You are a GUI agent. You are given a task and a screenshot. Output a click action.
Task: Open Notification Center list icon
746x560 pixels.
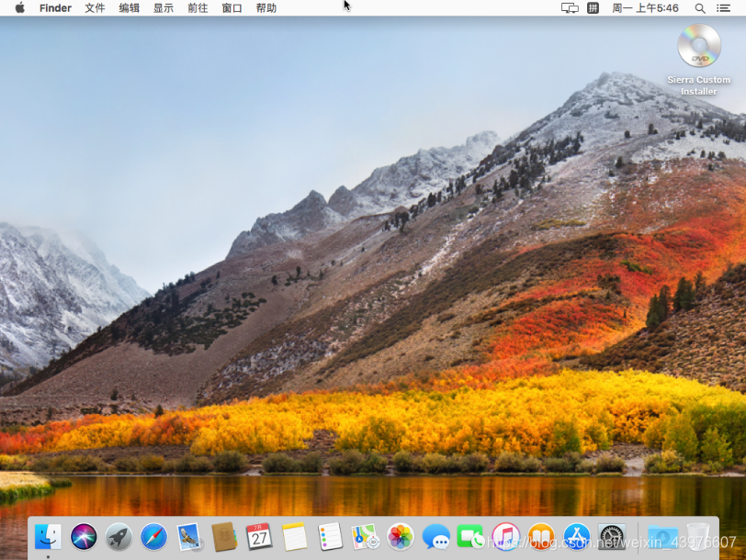tap(723, 8)
